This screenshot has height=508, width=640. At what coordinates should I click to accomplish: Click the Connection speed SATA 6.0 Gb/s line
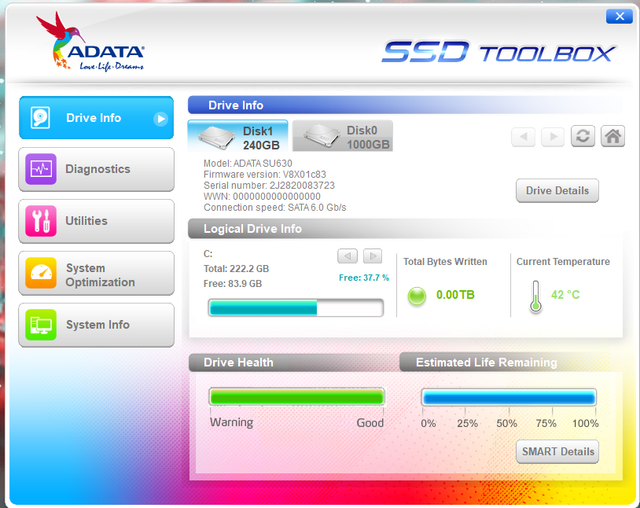(275, 208)
